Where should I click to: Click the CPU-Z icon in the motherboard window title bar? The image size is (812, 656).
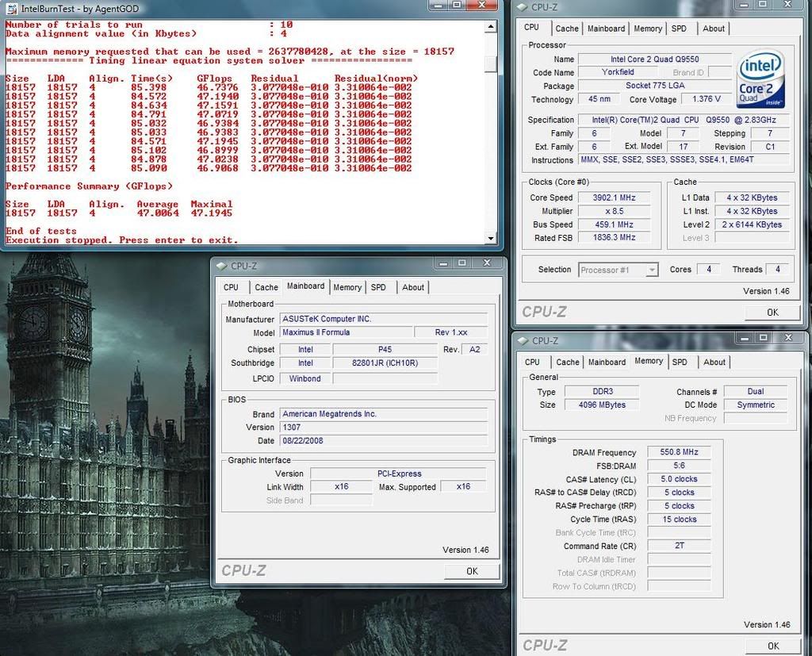click(222, 266)
